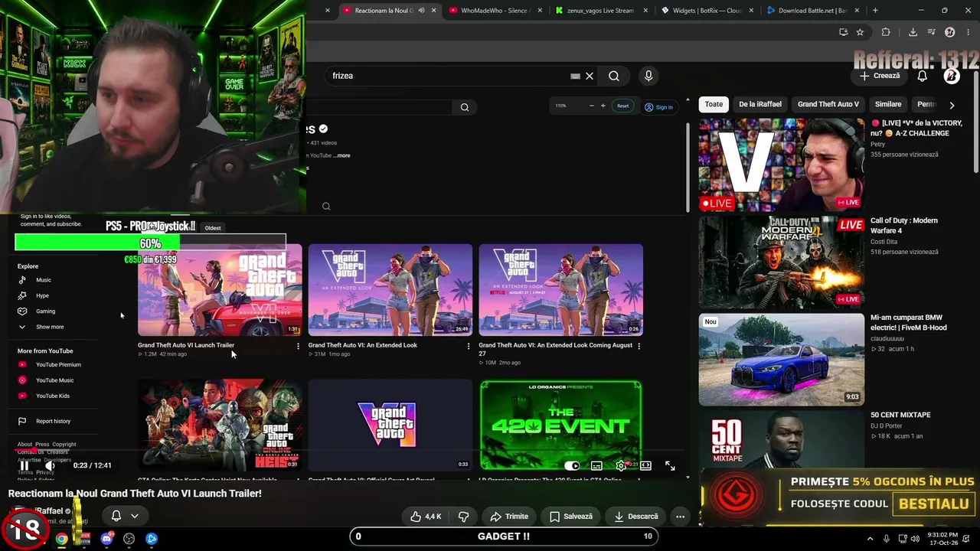The height and width of the screenshot is (551, 980).
Task: Turn on subtitles in the video player
Action: pyautogui.click(x=596, y=465)
